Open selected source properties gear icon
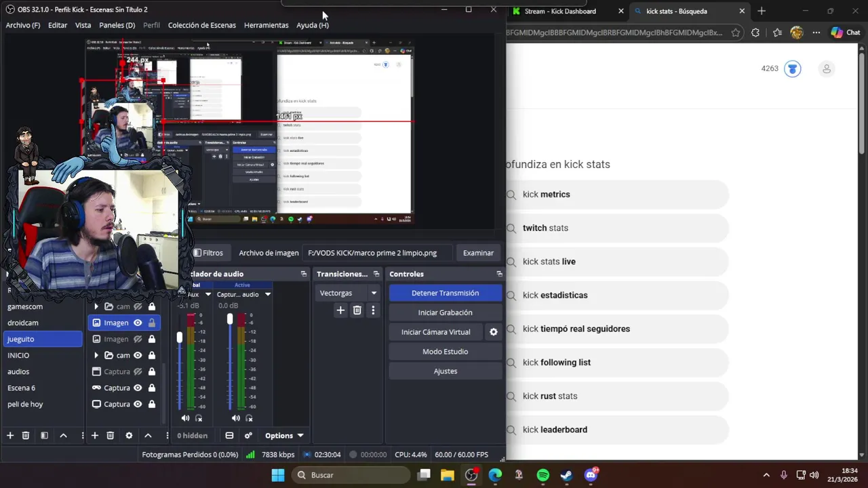 (129, 435)
